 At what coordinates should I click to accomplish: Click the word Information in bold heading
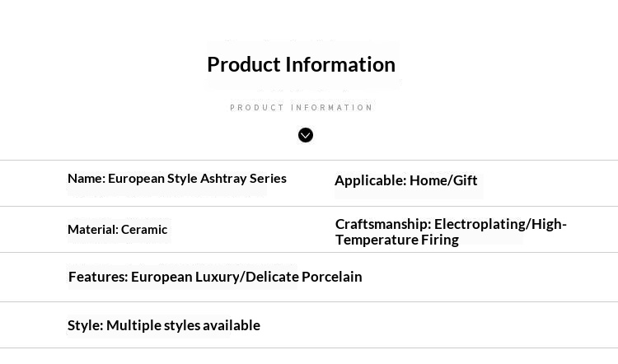pos(340,64)
